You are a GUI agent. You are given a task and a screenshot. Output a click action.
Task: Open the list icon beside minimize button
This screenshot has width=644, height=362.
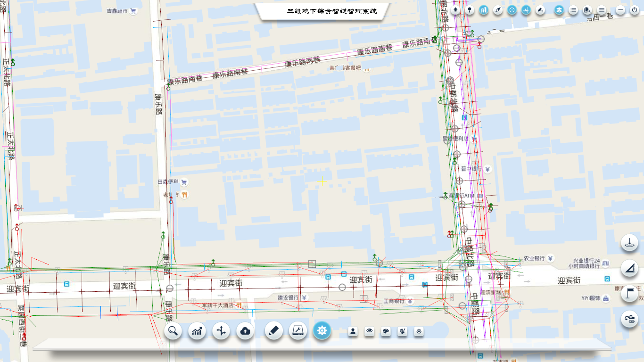(x=602, y=10)
